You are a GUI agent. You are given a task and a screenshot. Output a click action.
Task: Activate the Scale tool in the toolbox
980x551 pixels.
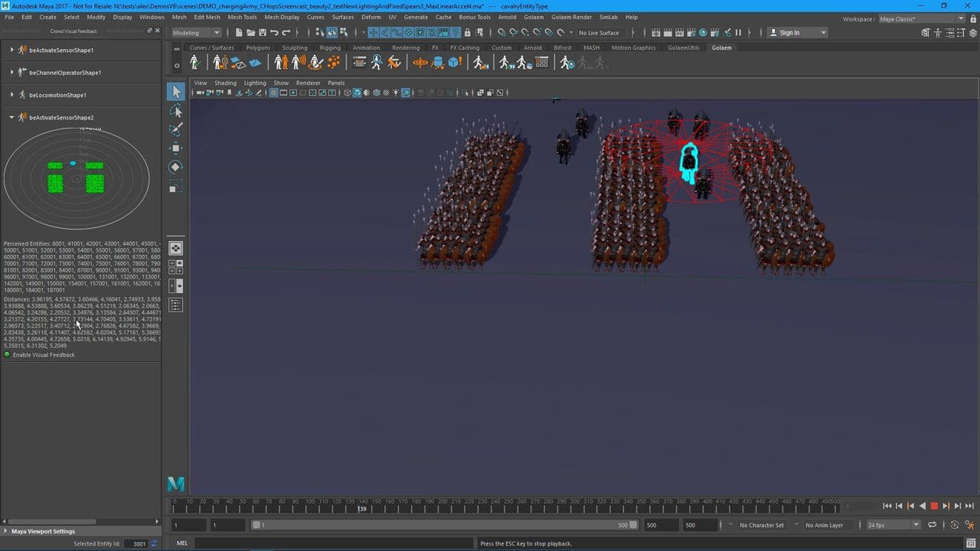pos(175,186)
